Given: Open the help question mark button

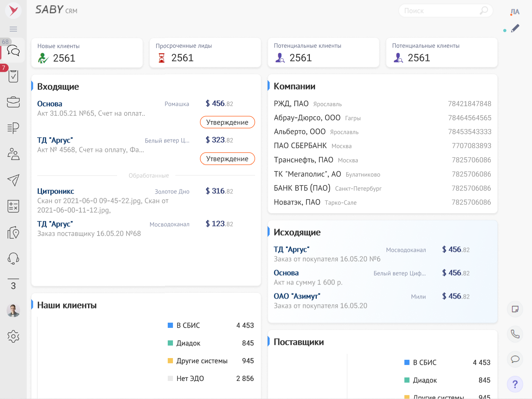Looking at the screenshot, I should tap(515, 384).
